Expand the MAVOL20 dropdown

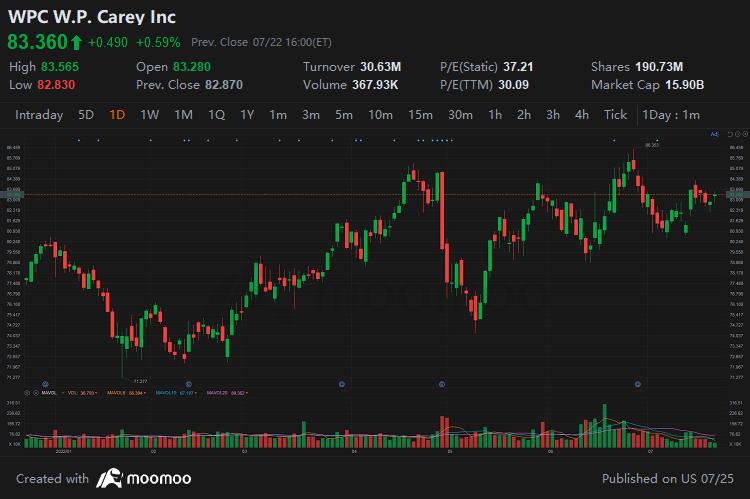tap(247, 393)
